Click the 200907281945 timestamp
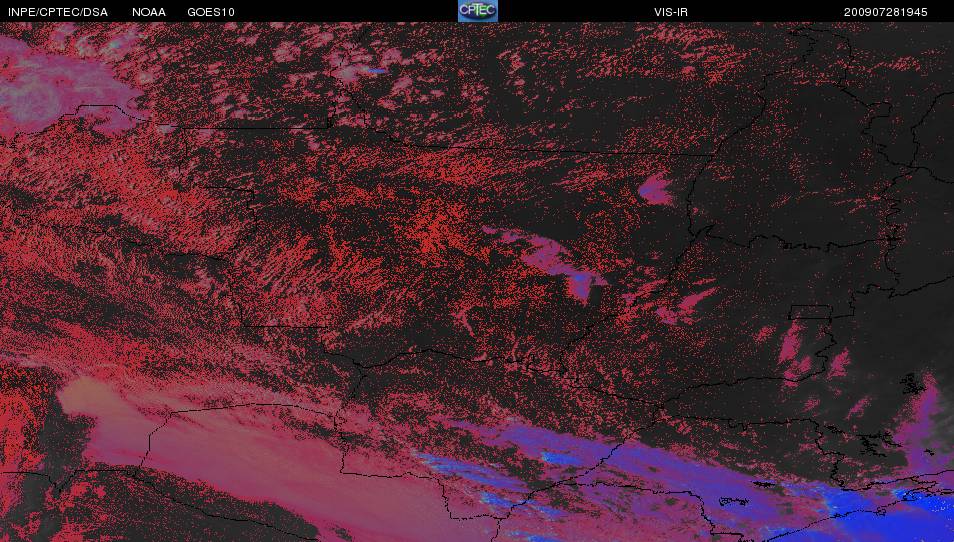Viewport: 954px width, 542px height. [885, 12]
